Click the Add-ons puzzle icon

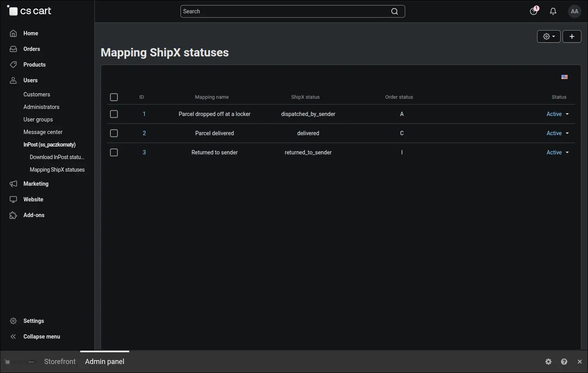pyautogui.click(x=13, y=215)
